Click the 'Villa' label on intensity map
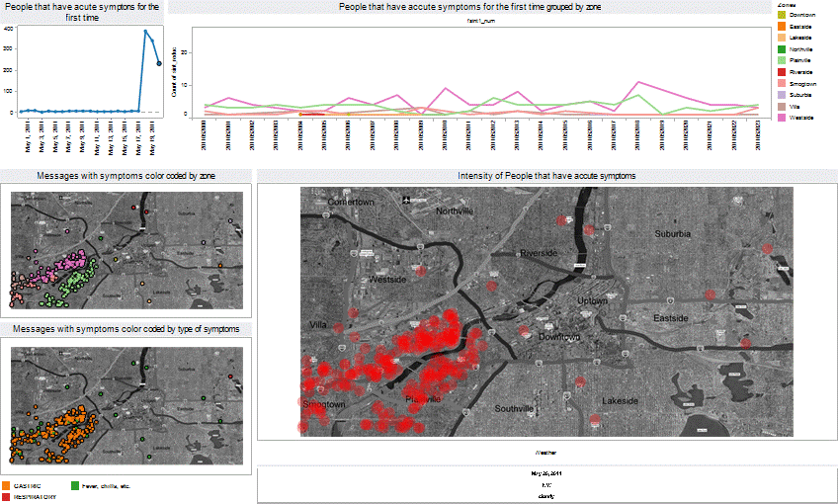838x504 pixels. (x=318, y=325)
